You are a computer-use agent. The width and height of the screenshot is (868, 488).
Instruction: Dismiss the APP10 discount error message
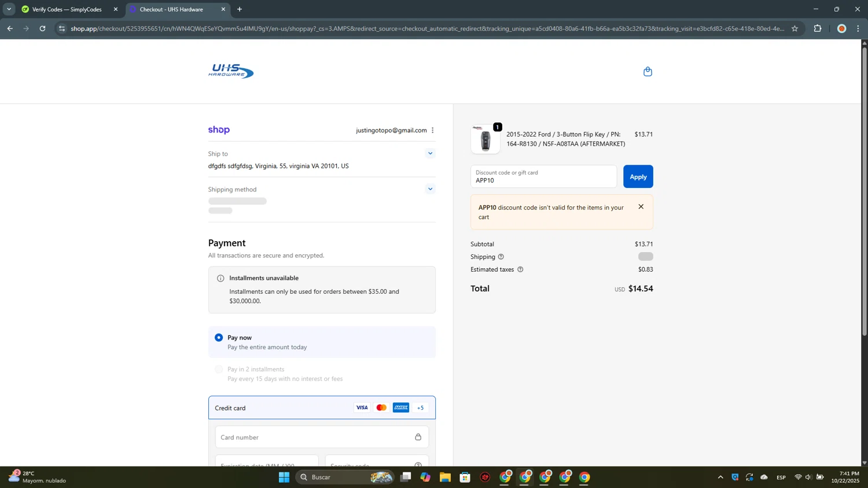(x=641, y=206)
